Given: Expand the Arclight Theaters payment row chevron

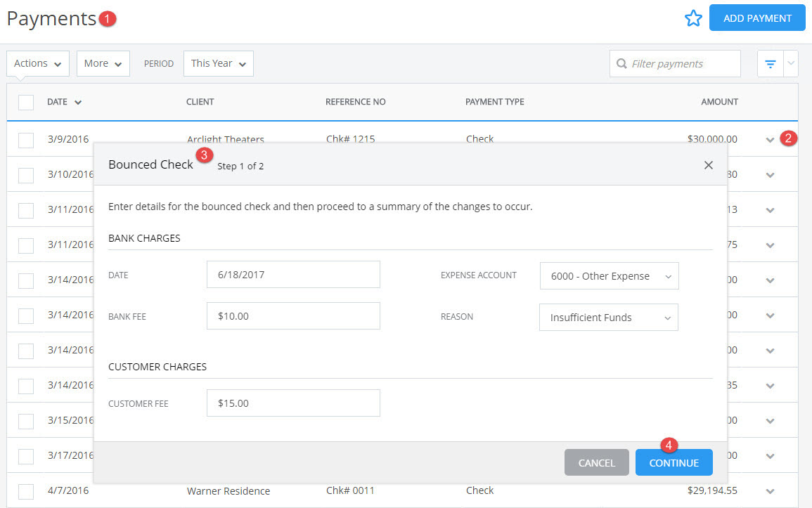Looking at the screenshot, I should [x=769, y=139].
